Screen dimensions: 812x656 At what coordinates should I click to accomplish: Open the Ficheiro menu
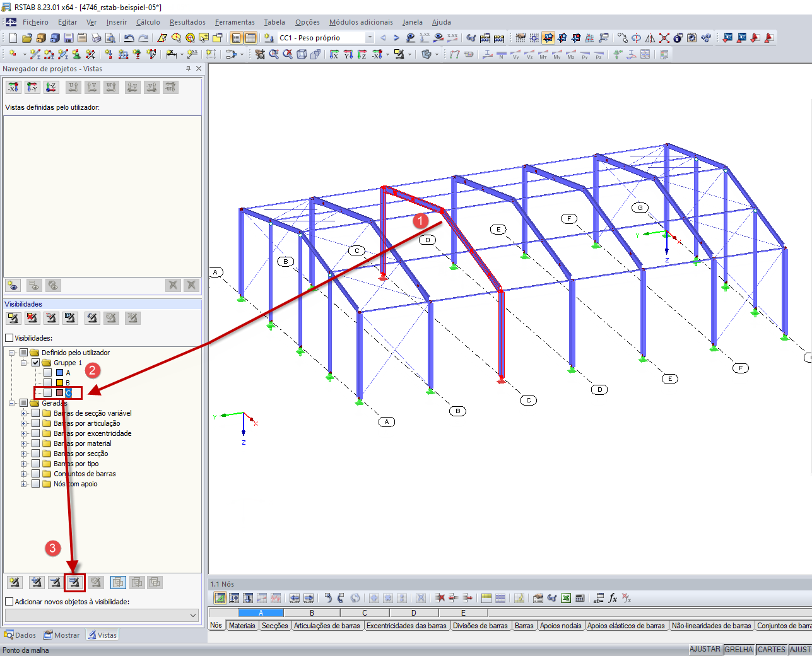[x=35, y=22]
